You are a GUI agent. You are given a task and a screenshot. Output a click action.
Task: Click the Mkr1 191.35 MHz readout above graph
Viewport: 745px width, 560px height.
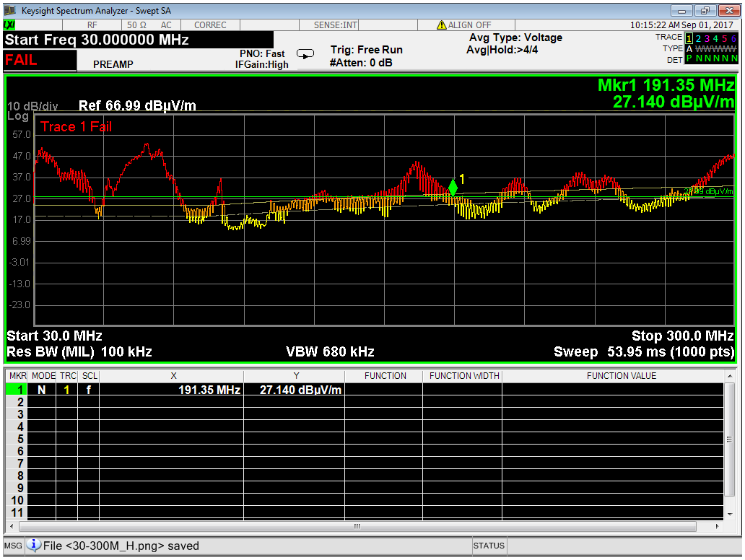[666, 85]
